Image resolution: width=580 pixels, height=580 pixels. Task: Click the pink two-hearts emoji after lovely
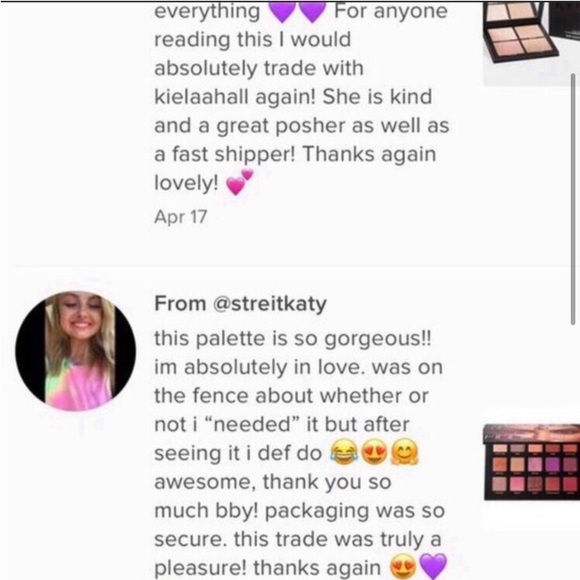point(239,182)
